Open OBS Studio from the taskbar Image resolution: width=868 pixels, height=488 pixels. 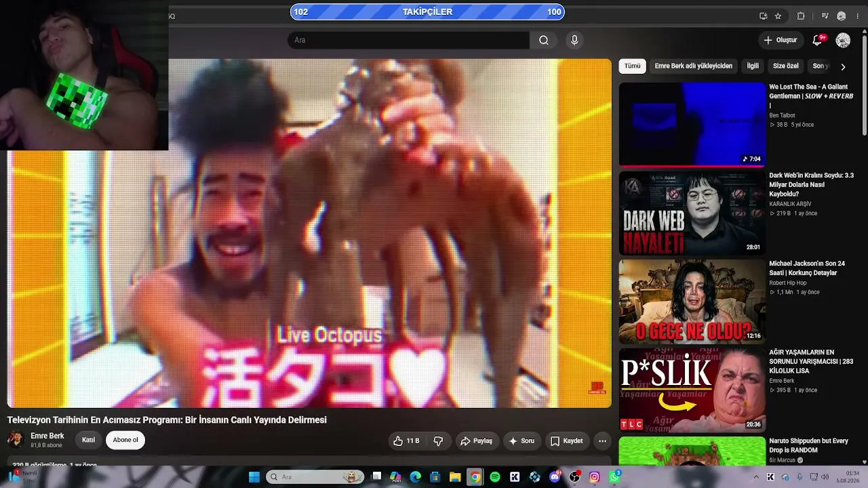point(575,477)
